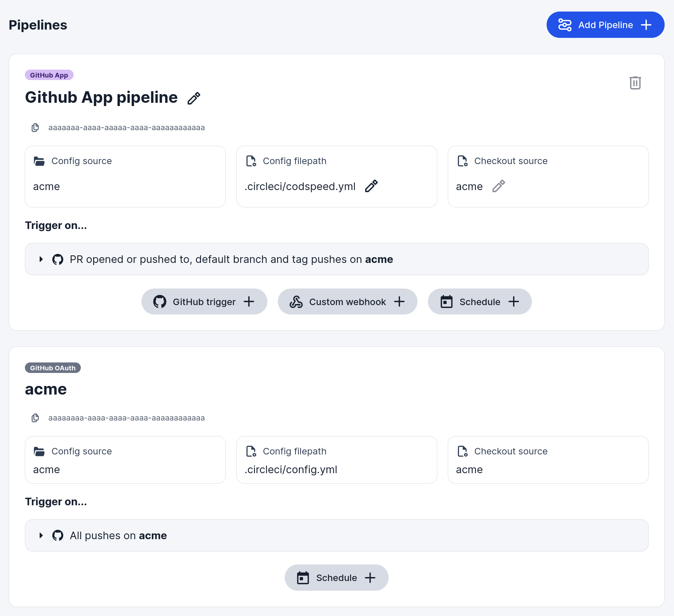Add a Custom webhook trigger
Image resolution: width=674 pixels, height=616 pixels.
347,302
